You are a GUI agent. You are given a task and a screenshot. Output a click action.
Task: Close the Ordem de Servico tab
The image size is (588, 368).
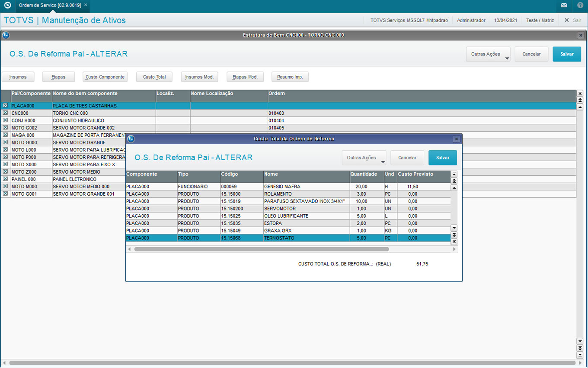pos(86,5)
